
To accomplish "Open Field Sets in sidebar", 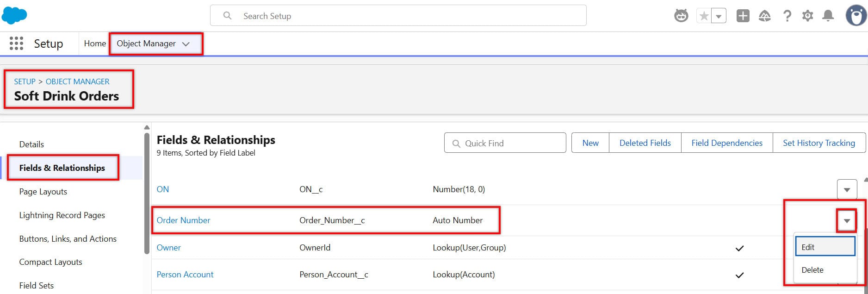I will point(37,286).
